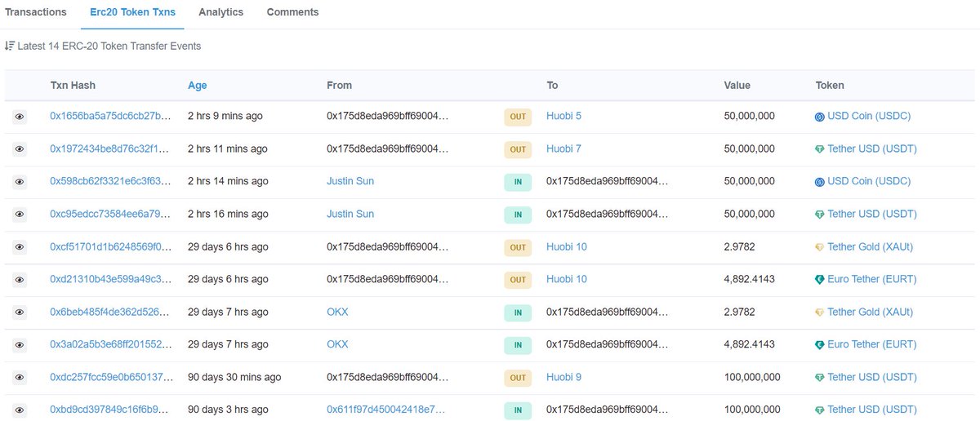Switch to the Analytics tab
Viewport: 980px width, 421px height.
click(x=220, y=12)
